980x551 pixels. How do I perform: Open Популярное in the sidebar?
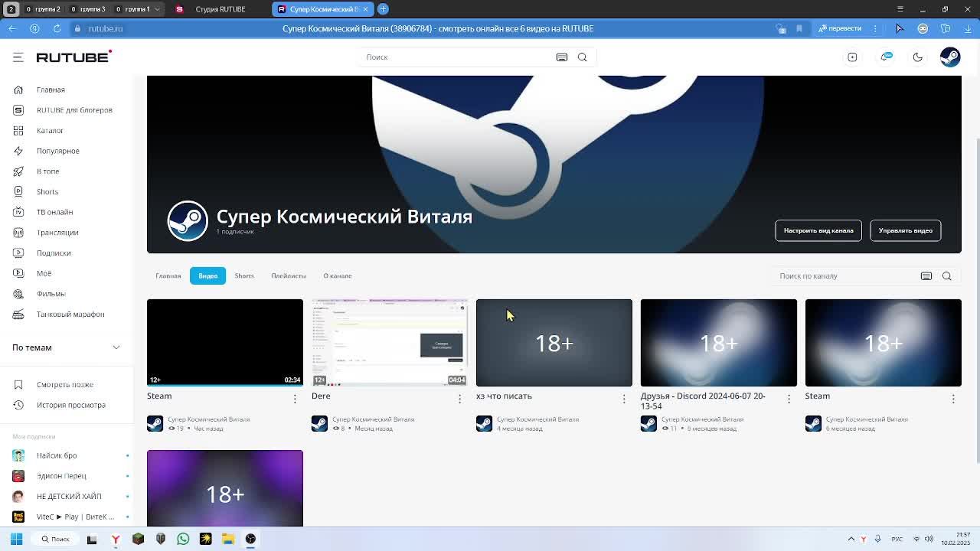point(58,151)
